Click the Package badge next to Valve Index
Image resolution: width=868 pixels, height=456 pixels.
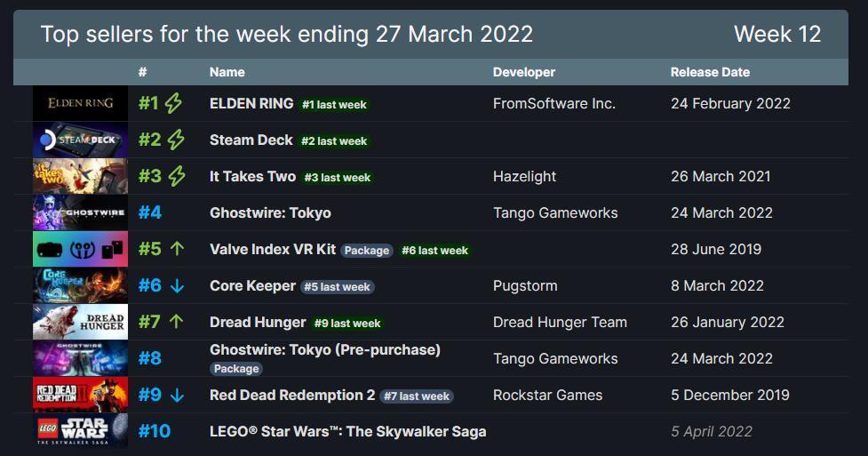366,251
